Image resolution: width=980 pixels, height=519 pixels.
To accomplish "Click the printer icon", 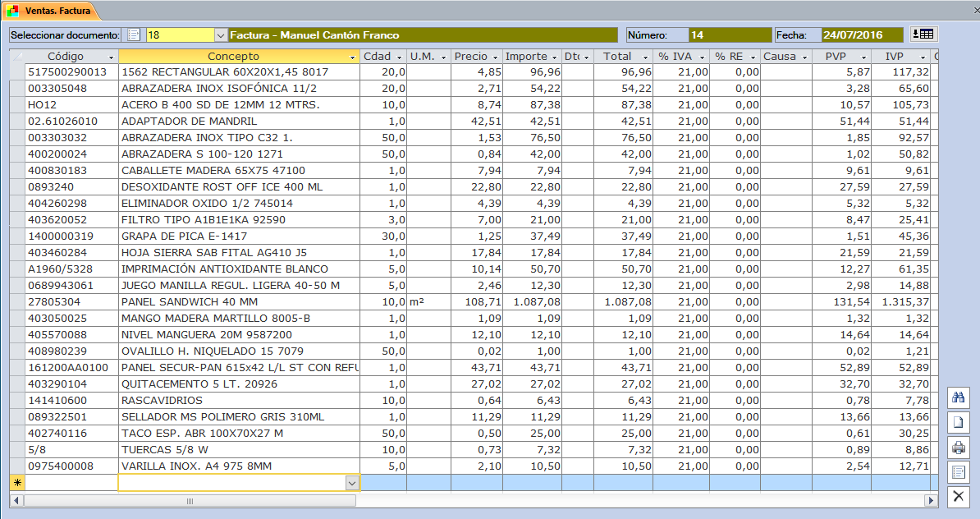I will [957, 448].
